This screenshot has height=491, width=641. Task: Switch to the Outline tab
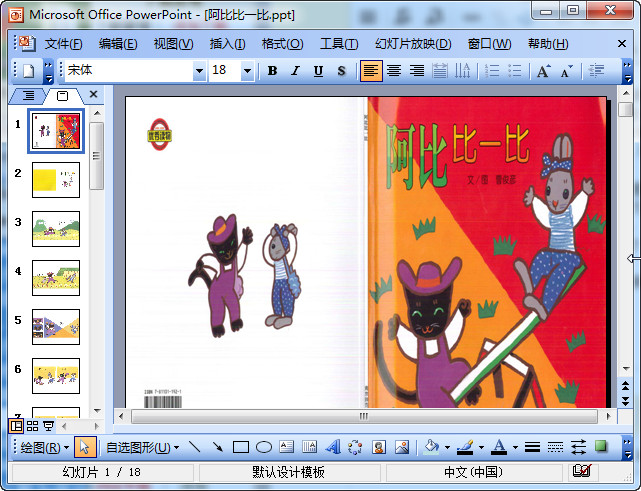coord(28,96)
